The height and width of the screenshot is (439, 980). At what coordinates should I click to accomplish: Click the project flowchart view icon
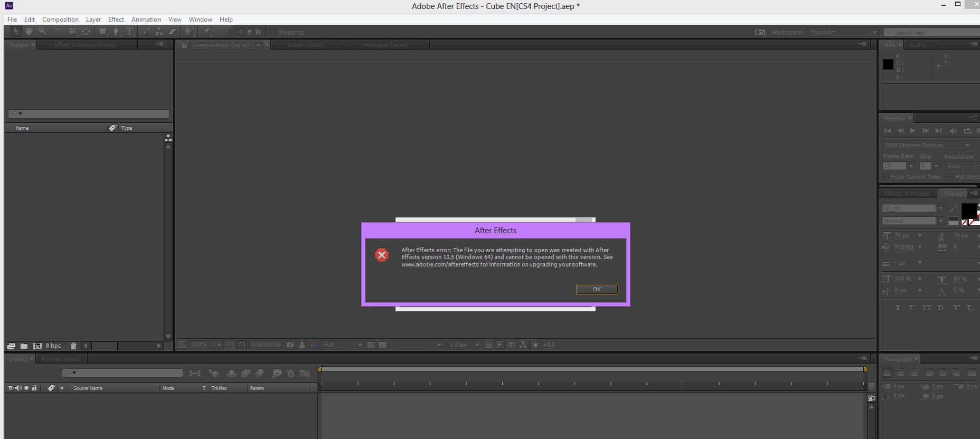[168, 138]
